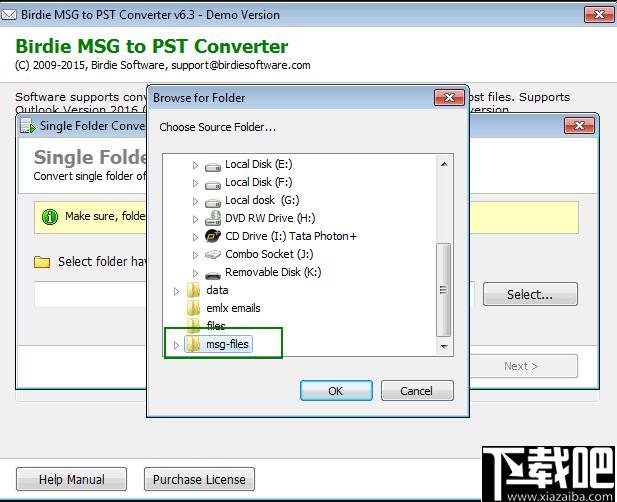Select the 'files' folder name
Viewport: 617px width, 502px height.
point(216,326)
